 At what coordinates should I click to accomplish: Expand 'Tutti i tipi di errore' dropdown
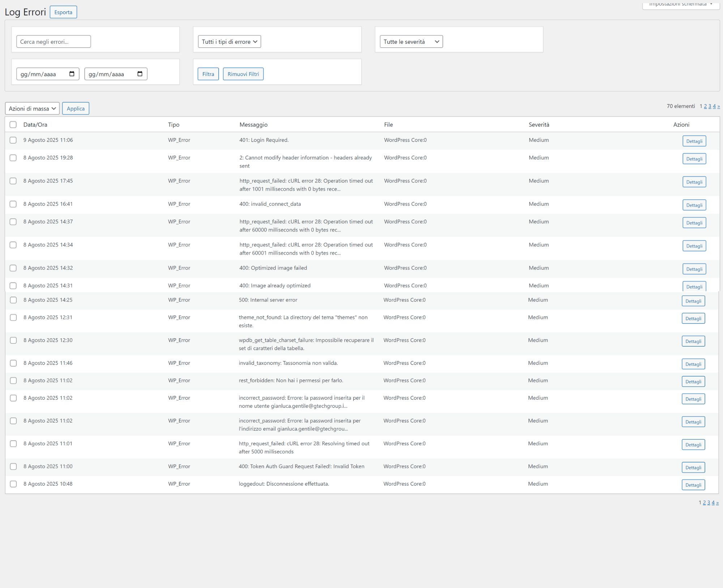pos(229,42)
